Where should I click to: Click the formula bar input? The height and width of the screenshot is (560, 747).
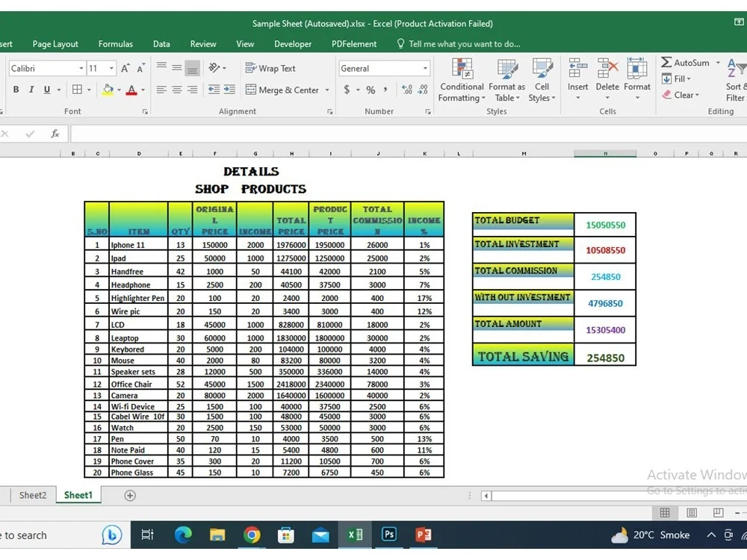[x=409, y=134]
